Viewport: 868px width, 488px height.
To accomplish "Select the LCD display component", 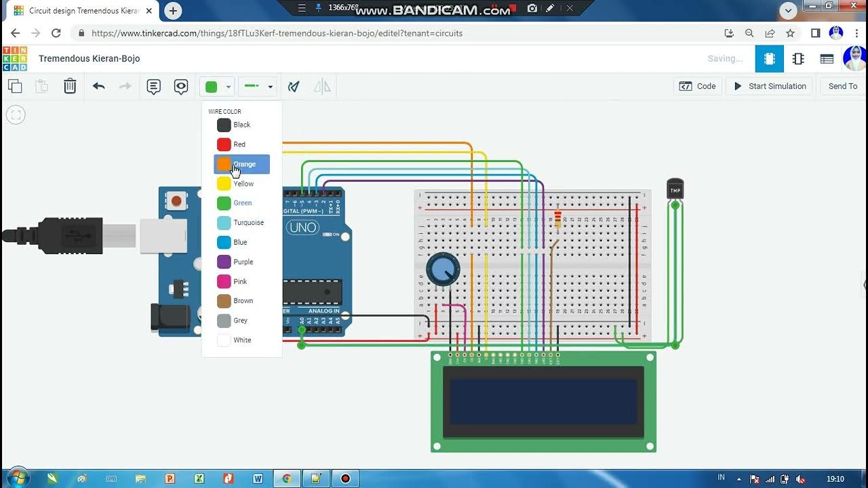I will point(544,402).
